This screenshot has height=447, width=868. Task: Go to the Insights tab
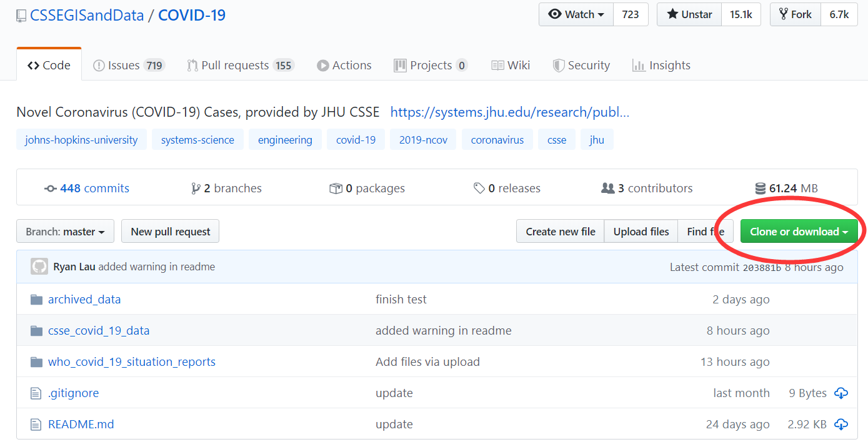(661, 66)
